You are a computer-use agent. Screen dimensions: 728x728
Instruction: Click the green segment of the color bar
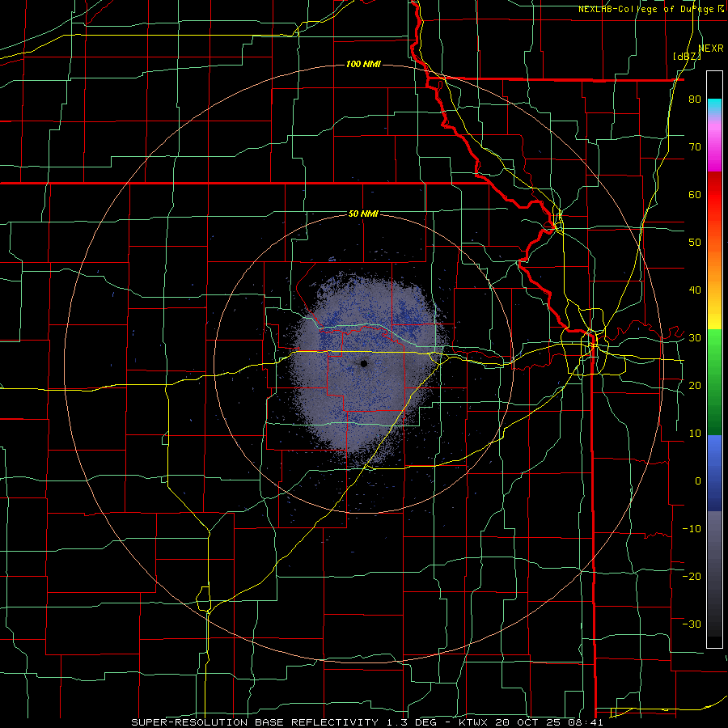tap(714, 382)
